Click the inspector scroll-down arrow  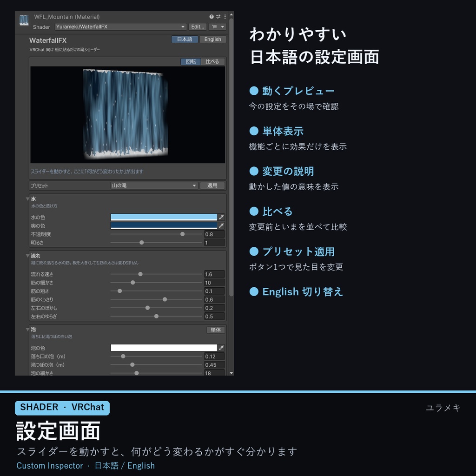tap(231, 373)
